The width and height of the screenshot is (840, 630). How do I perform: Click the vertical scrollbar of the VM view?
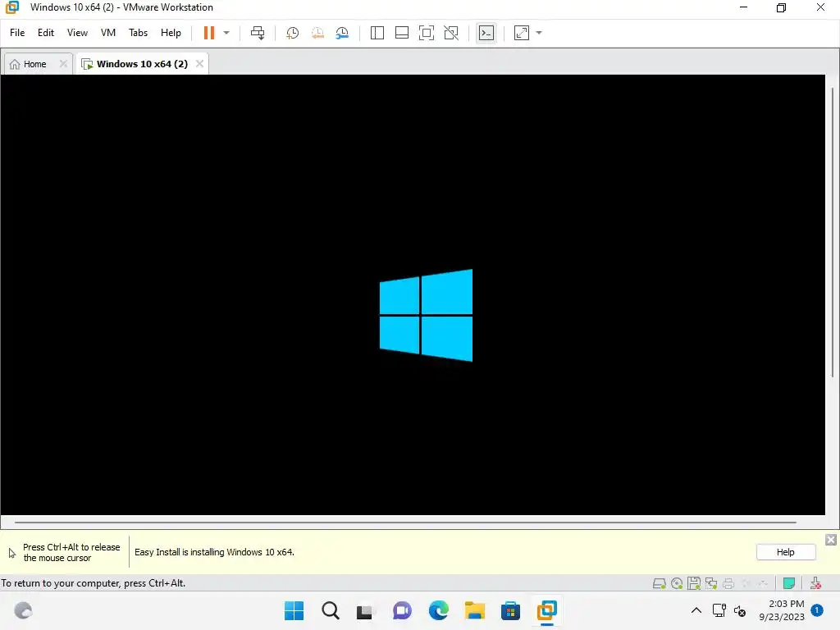coord(832,232)
